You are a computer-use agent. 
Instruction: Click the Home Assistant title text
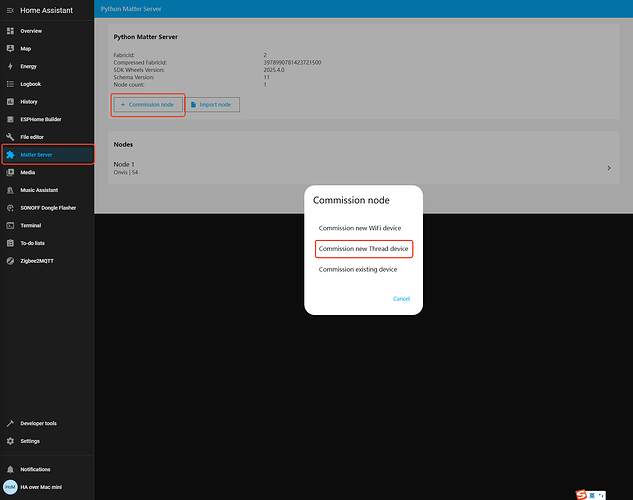(x=46, y=10)
